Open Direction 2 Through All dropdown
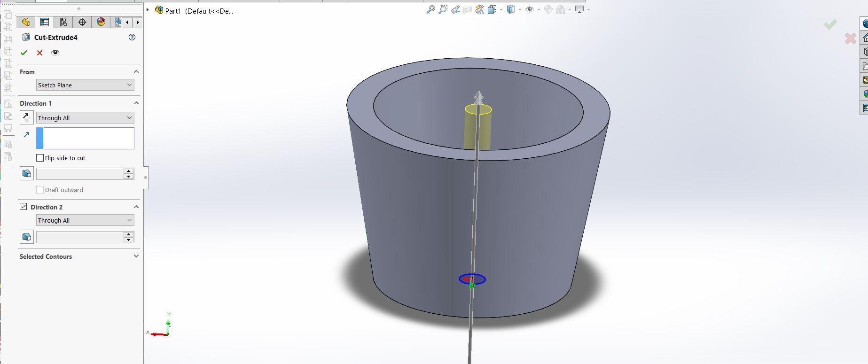Viewport: 868px width, 364px height. click(85, 220)
